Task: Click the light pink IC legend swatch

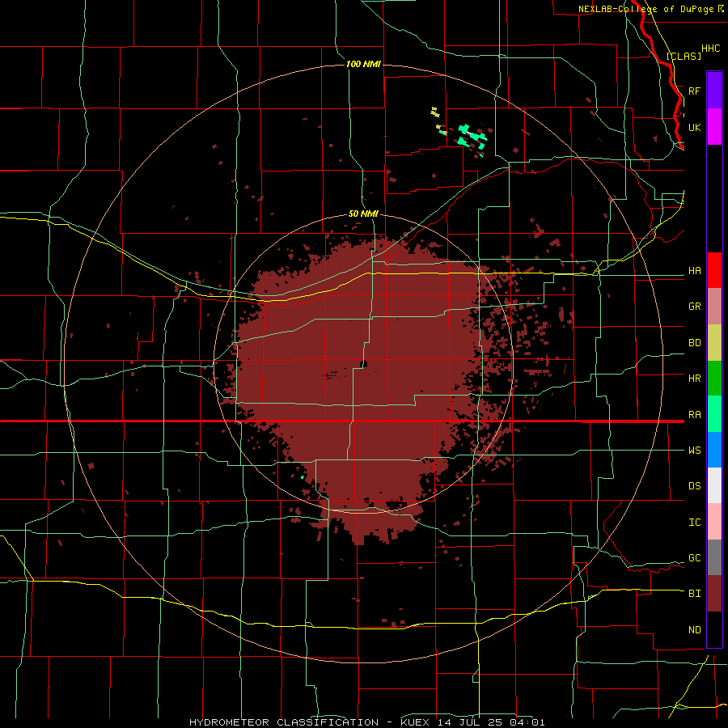Action: 714,522
